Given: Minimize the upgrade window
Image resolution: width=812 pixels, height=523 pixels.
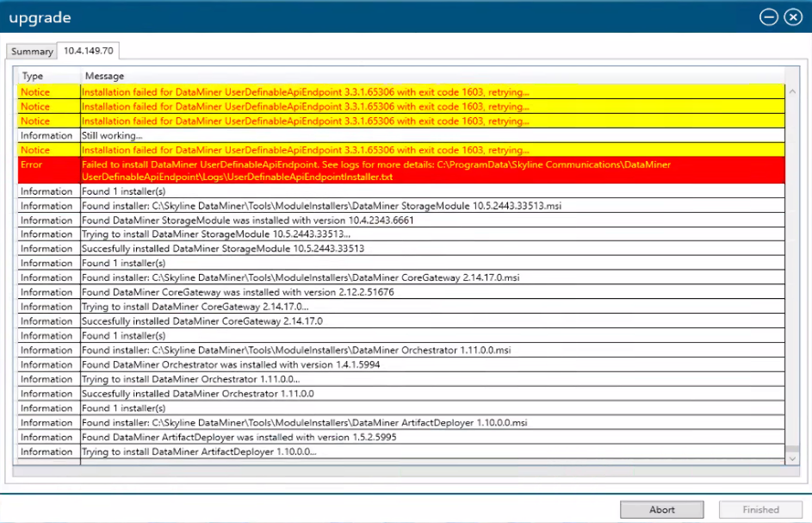Looking at the screenshot, I should tap(768, 17).
